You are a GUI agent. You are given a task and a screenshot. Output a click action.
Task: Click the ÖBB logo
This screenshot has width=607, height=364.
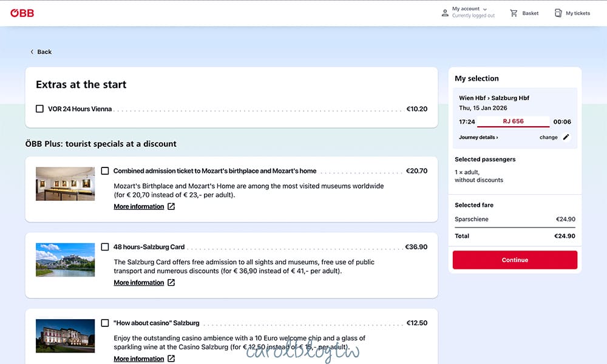(x=22, y=13)
